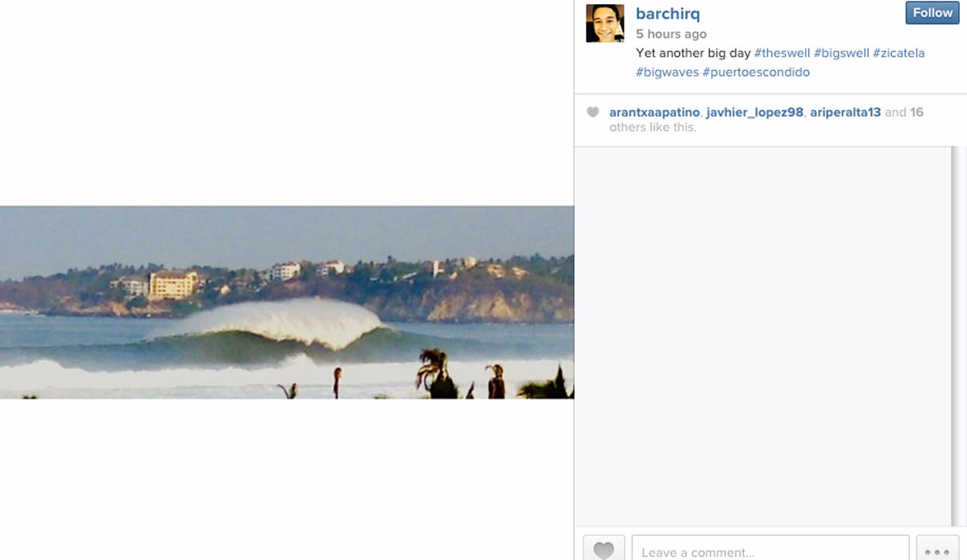Show the 16 others who liked this
The height and width of the screenshot is (560, 967).
[x=916, y=113]
